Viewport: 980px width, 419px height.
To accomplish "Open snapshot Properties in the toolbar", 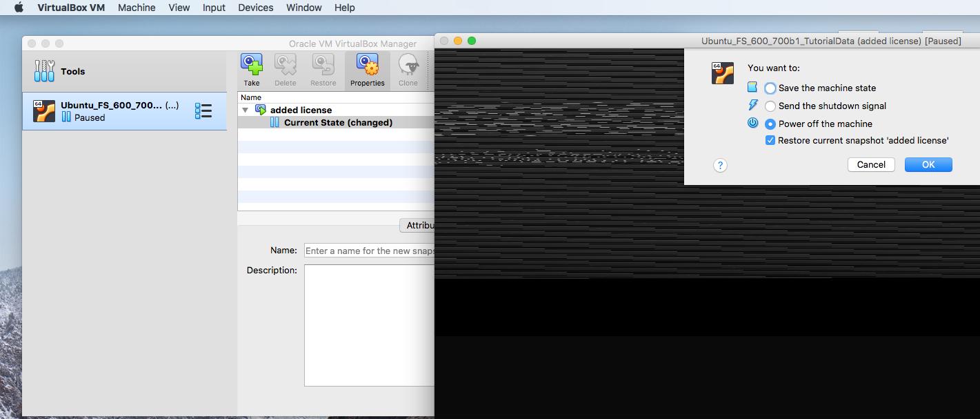I will click(x=367, y=66).
